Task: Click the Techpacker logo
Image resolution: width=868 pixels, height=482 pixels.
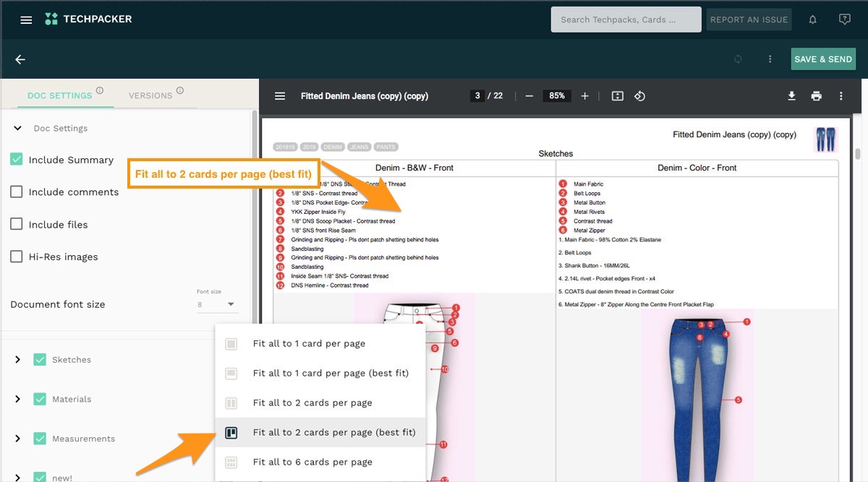Action: pos(88,19)
